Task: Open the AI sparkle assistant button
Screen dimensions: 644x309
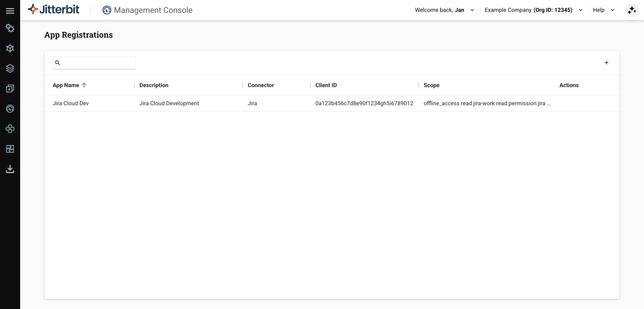Action: pos(632,10)
